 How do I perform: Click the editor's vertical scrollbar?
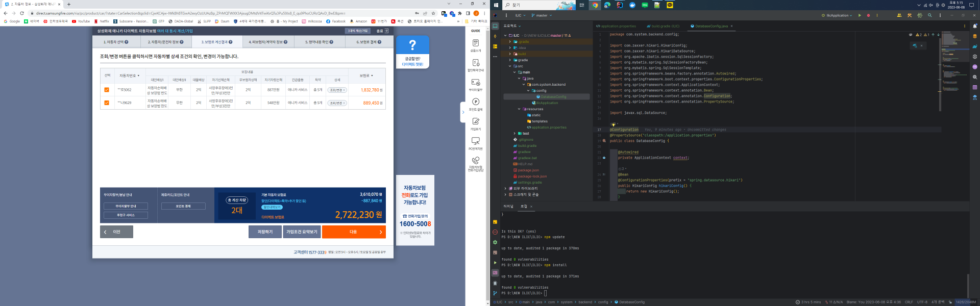[x=940, y=76]
